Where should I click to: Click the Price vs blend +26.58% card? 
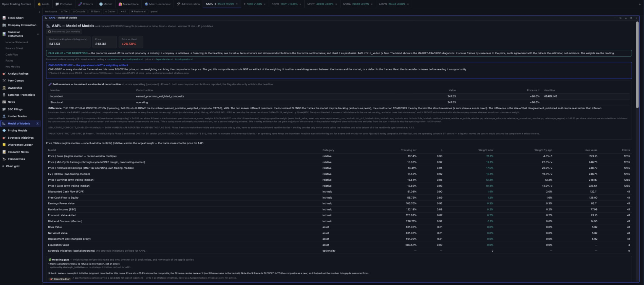click(x=131, y=42)
